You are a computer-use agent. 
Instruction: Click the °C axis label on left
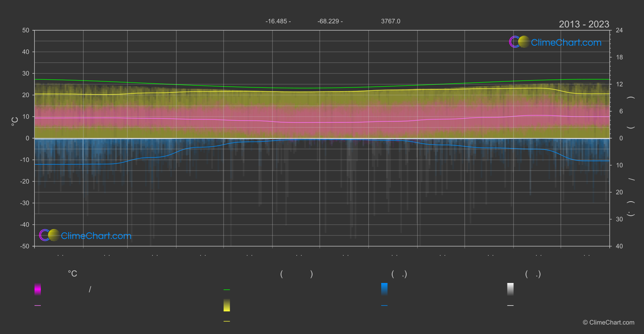click(x=15, y=121)
